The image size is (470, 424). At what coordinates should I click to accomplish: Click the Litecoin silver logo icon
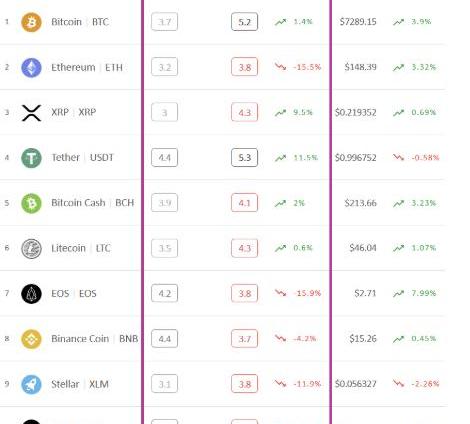click(x=31, y=248)
